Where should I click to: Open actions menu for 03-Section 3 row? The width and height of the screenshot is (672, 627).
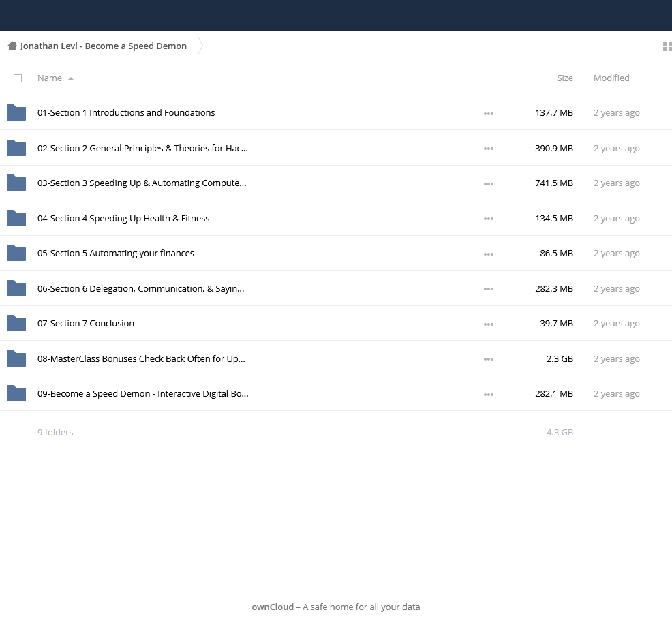(489, 184)
